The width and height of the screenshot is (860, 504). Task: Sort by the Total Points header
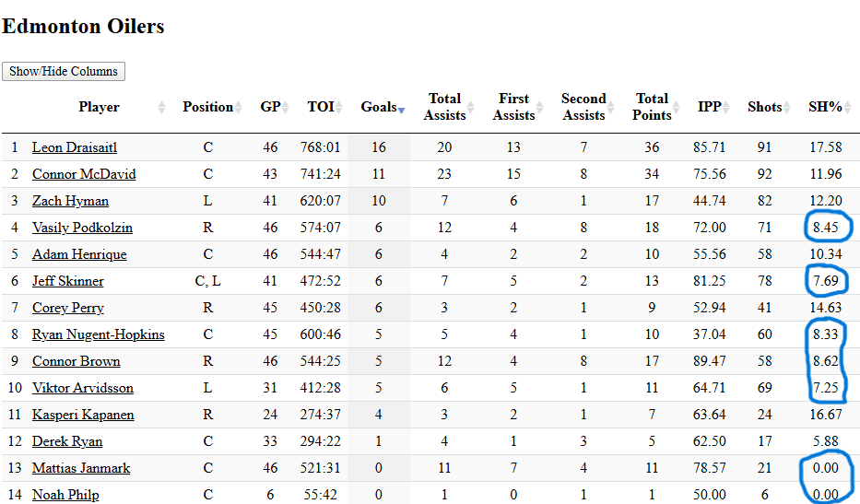click(652, 107)
